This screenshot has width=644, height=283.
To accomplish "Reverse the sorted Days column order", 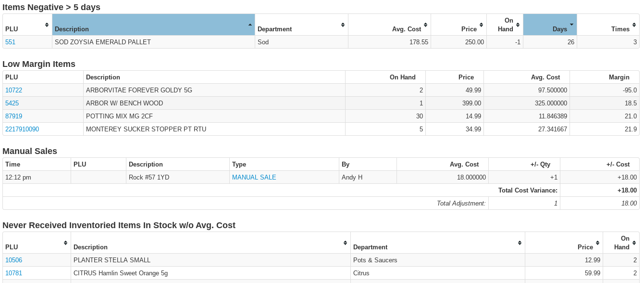I will coord(571,25).
